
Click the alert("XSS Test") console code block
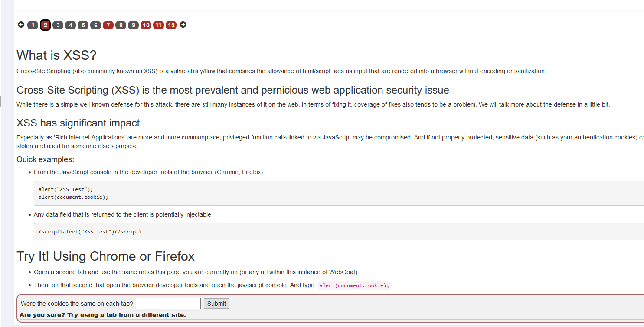(x=339, y=193)
